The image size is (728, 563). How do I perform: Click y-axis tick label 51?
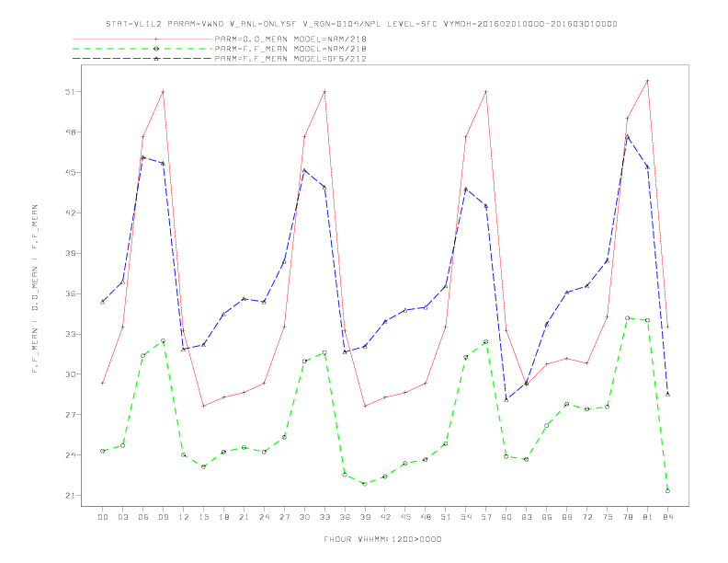[x=70, y=91]
